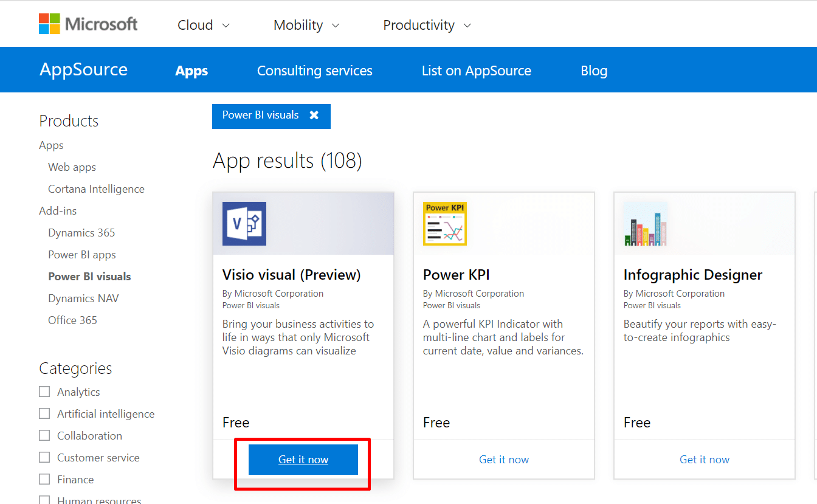Open the Consulting services tab
The height and width of the screenshot is (504, 817).
[x=315, y=71]
